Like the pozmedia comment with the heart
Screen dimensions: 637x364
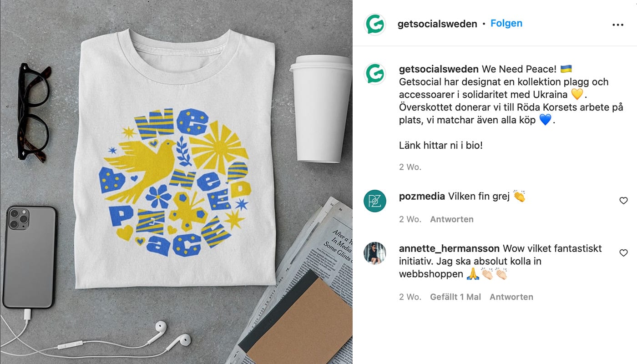[623, 201]
